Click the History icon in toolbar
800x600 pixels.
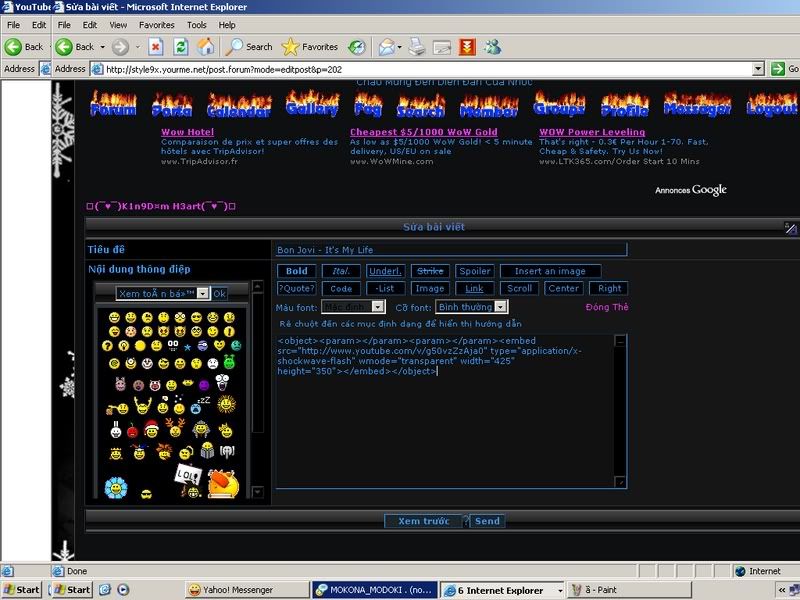coord(357,47)
